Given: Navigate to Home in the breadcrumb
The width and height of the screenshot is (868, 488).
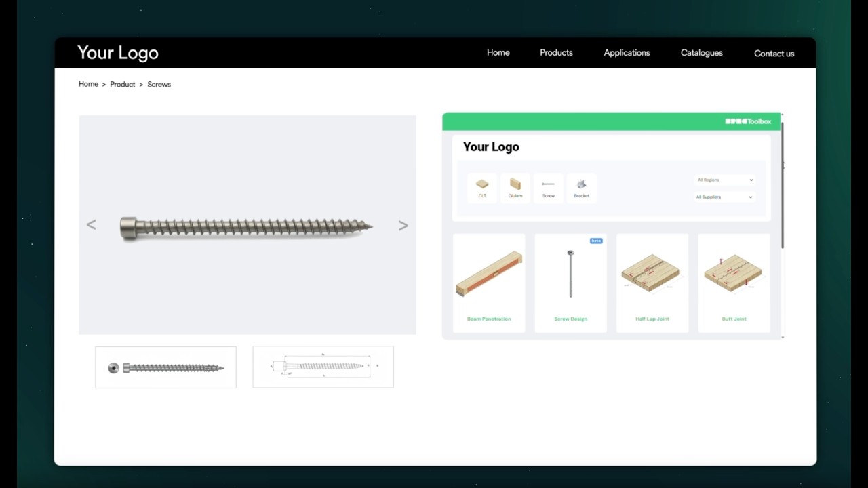Looking at the screenshot, I should pos(88,84).
